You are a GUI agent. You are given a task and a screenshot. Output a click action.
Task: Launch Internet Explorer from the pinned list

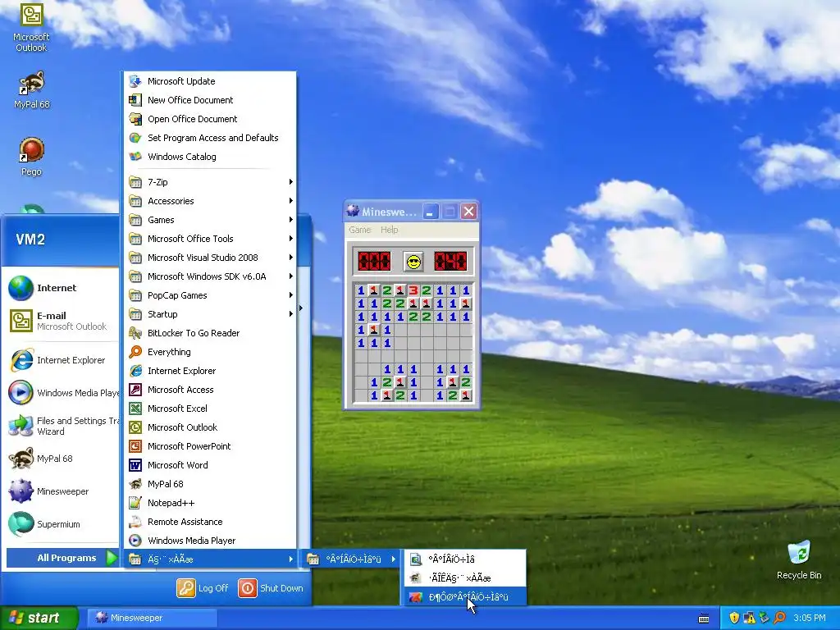pyautogui.click(x=62, y=360)
